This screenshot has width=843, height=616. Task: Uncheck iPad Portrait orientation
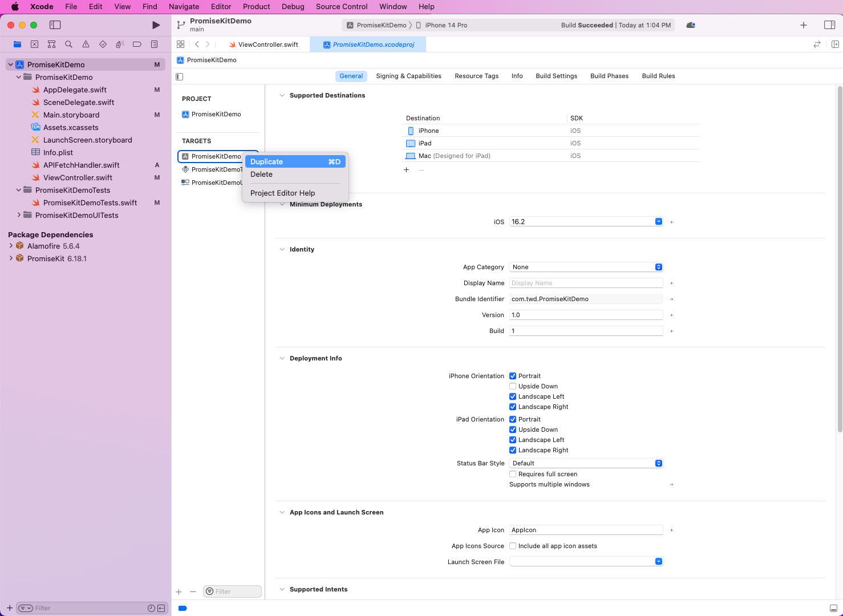point(513,419)
